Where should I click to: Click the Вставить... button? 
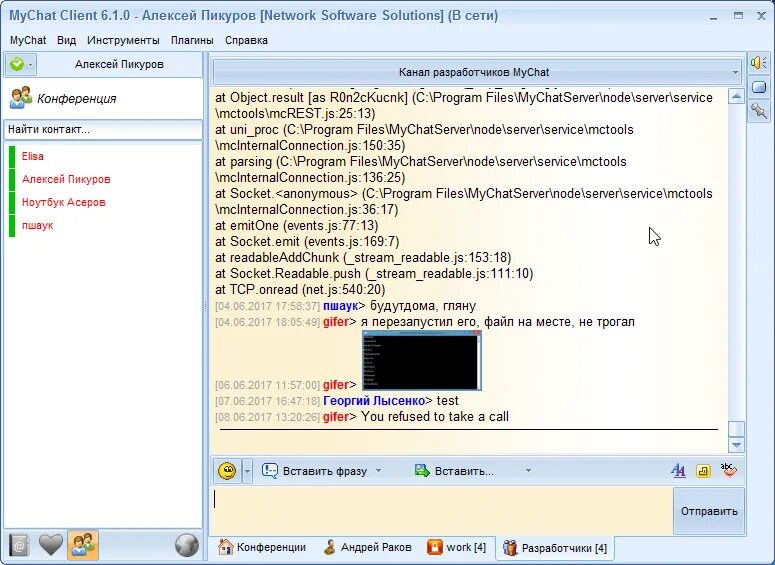click(x=454, y=471)
